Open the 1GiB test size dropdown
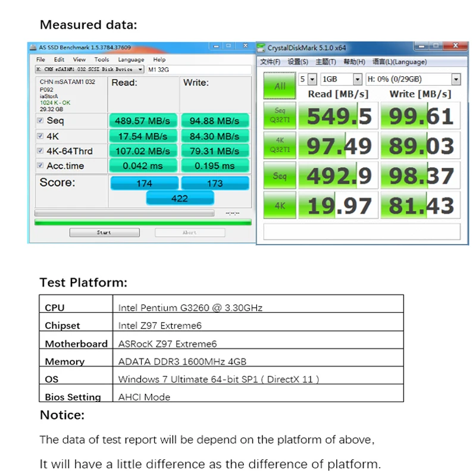Screen dimensions: 476x476 (x=358, y=80)
